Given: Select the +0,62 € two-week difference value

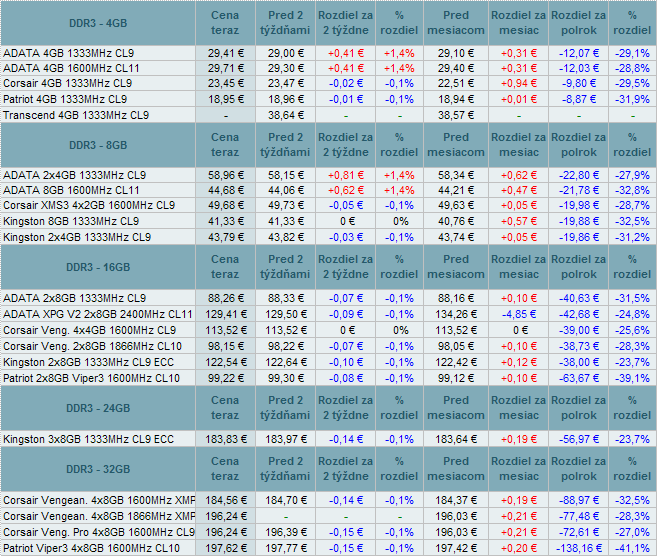Looking at the screenshot, I should click(x=346, y=190).
